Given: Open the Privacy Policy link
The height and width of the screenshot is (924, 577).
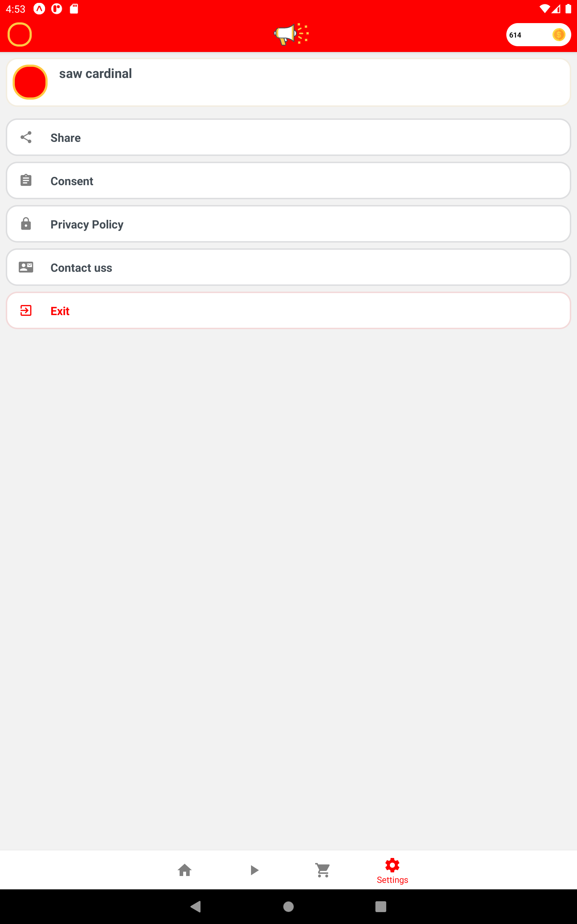Looking at the screenshot, I should (288, 224).
